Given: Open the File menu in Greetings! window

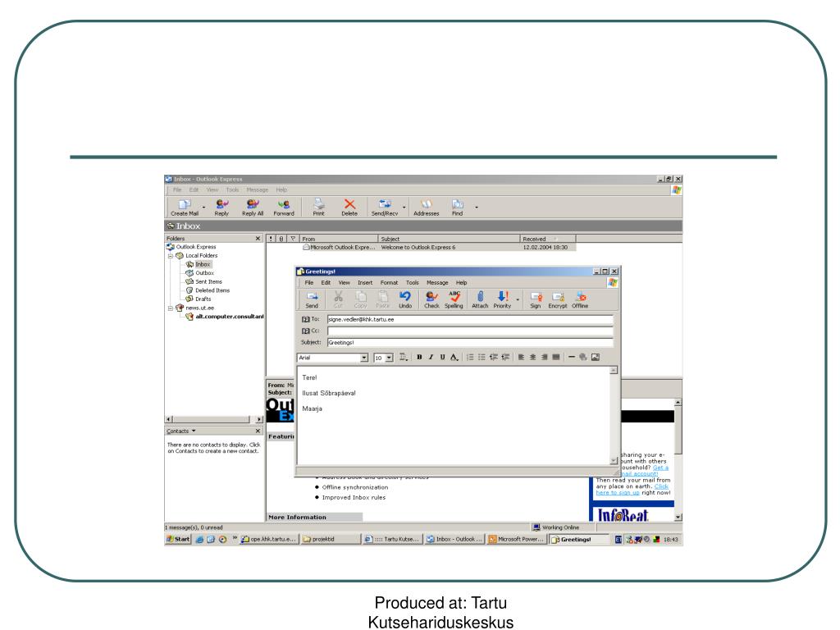Looking at the screenshot, I should (309, 282).
